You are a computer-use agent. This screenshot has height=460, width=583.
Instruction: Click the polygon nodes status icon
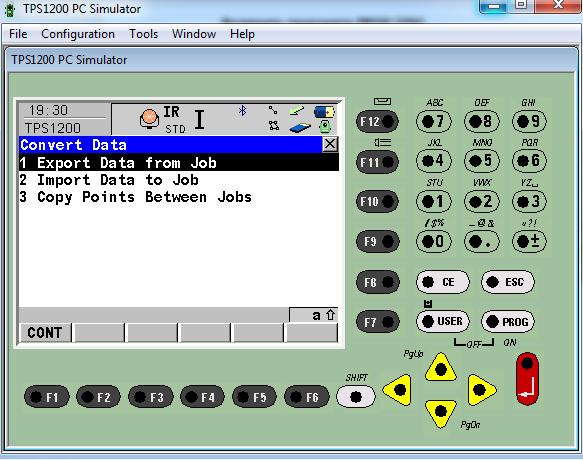[274, 126]
